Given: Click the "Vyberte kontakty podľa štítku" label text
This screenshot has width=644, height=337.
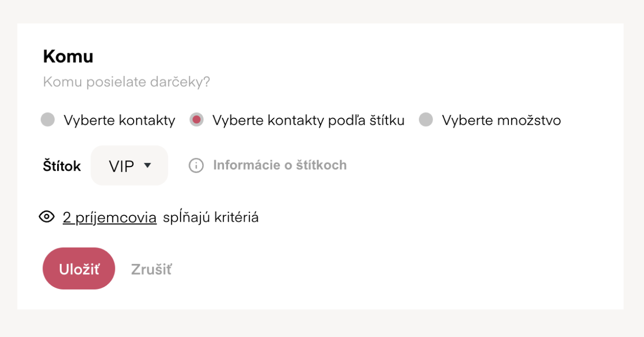Looking at the screenshot, I should (308, 121).
